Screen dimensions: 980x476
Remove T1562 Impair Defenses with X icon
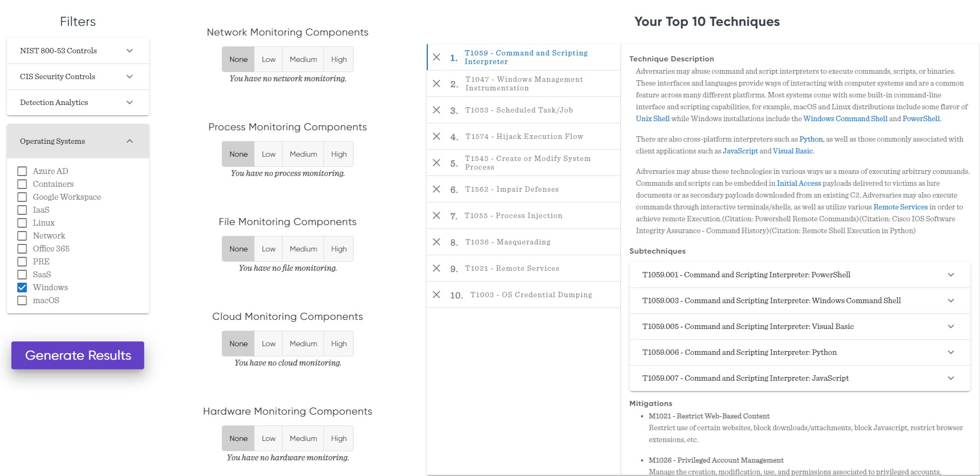pos(436,189)
